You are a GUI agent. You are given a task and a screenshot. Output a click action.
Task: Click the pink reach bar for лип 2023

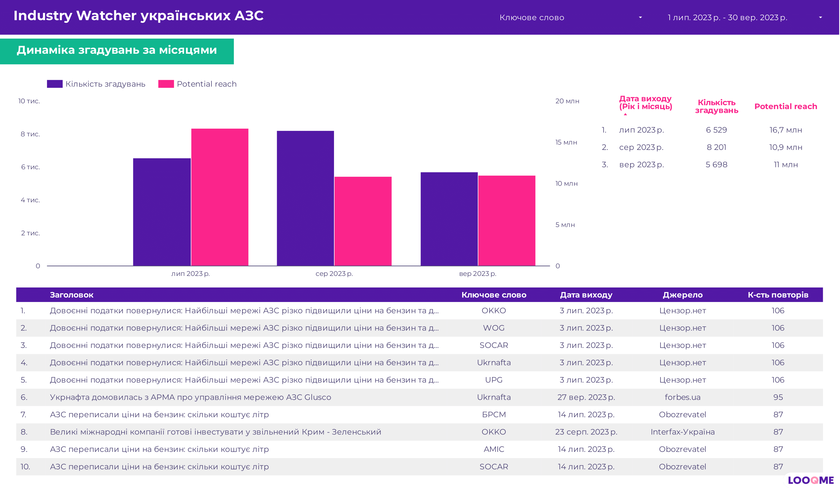(220, 197)
